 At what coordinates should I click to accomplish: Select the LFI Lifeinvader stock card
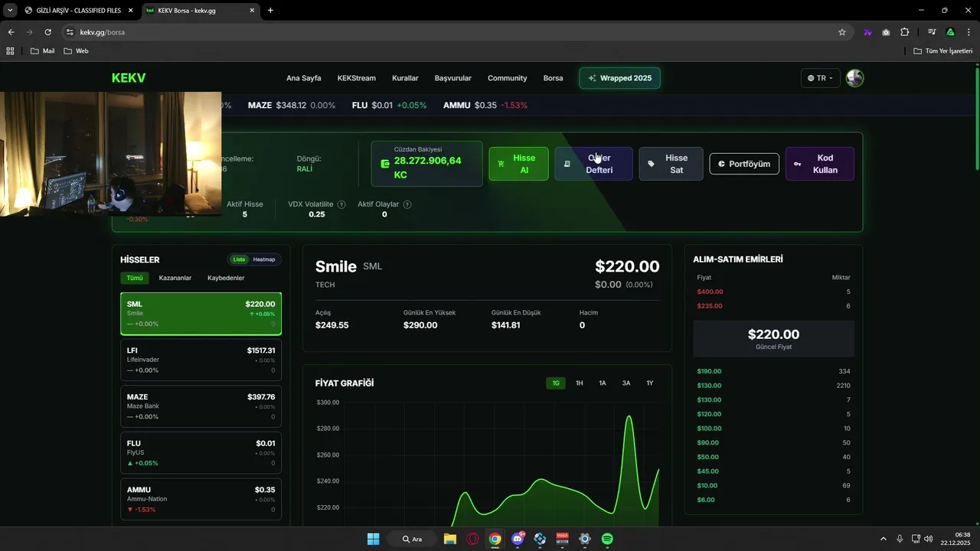pyautogui.click(x=201, y=360)
